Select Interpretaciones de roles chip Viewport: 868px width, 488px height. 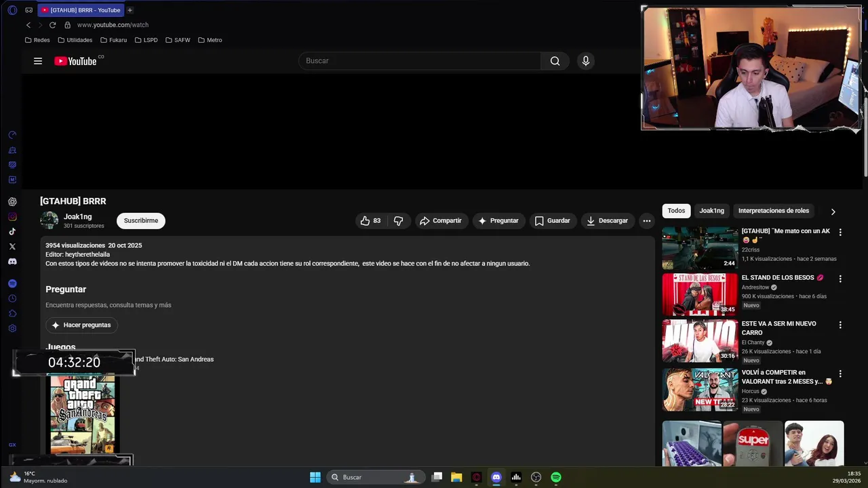(x=774, y=211)
